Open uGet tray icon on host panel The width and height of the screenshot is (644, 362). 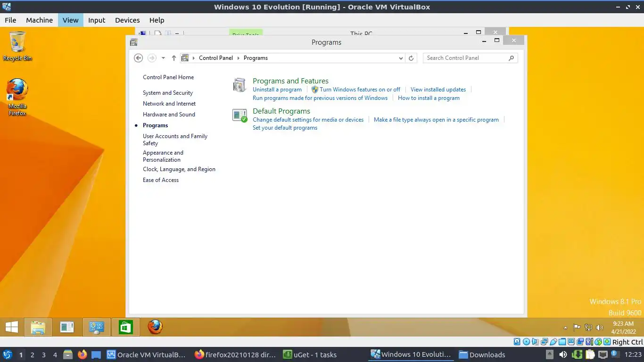click(x=577, y=354)
